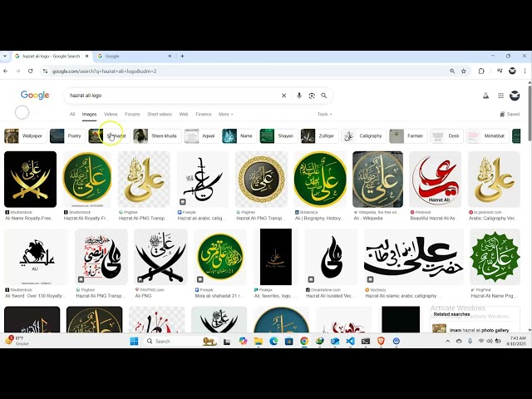532x399 pixels.
Task: Open gold crossed swords Ali image on black
Action: pyautogui.click(x=30, y=180)
